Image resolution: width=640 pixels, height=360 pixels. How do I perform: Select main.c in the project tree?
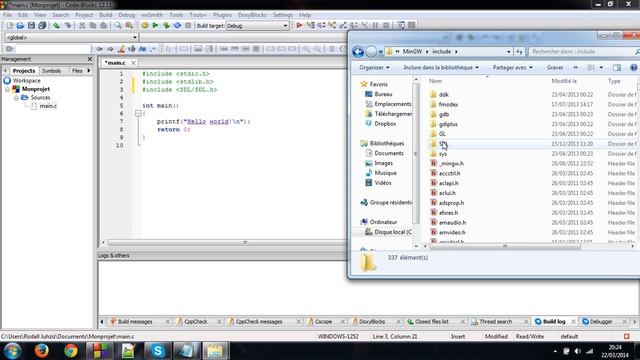pyautogui.click(x=48, y=106)
